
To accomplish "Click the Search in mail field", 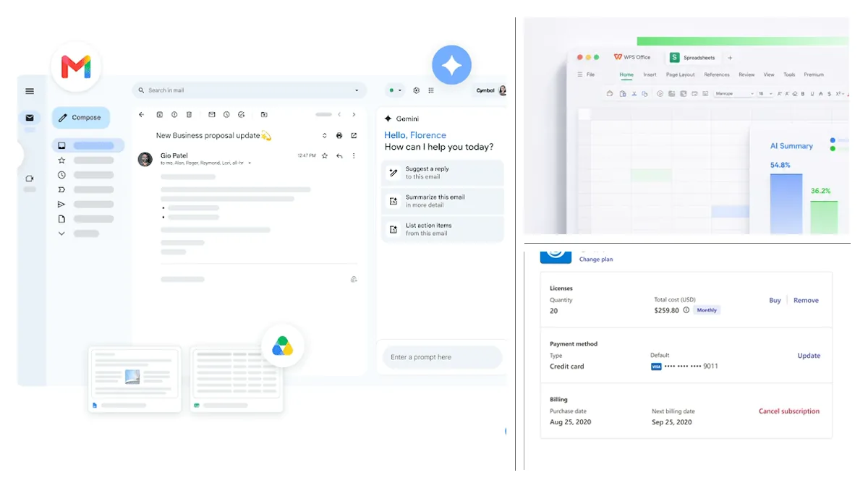I will [249, 90].
